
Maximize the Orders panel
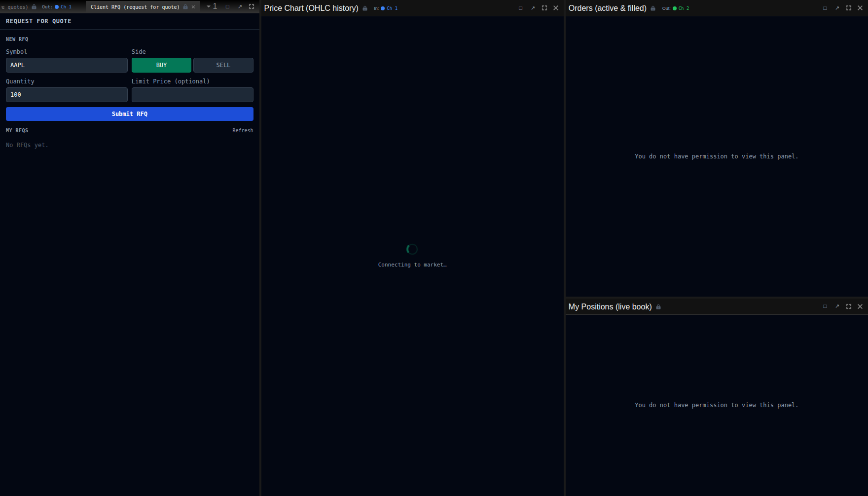849,8
